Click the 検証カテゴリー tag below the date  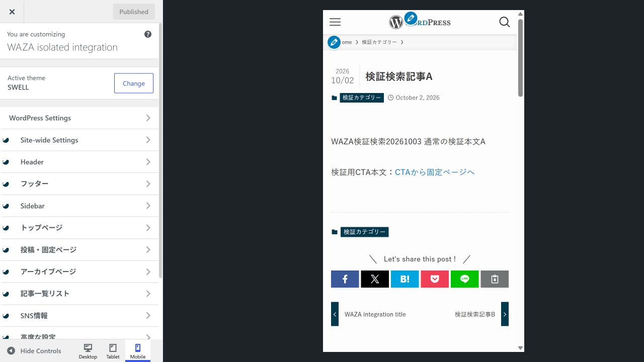tap(362, 98)
